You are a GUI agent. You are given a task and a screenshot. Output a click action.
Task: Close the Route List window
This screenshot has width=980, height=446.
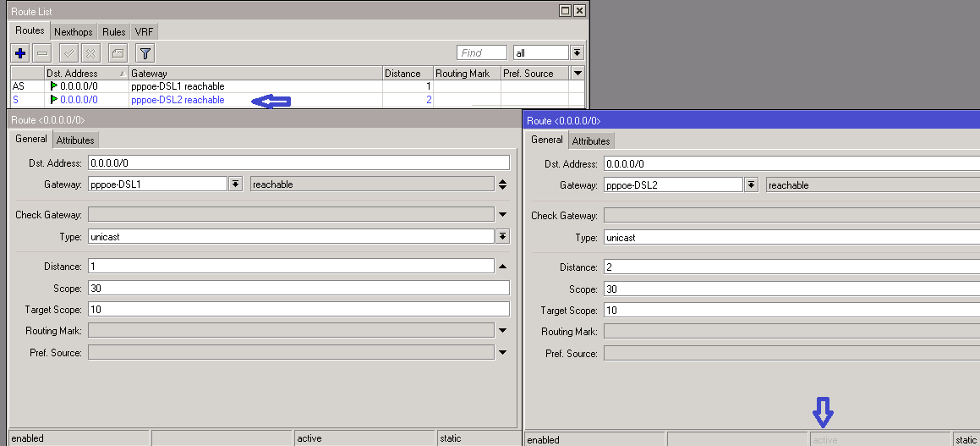coord(579,10)
